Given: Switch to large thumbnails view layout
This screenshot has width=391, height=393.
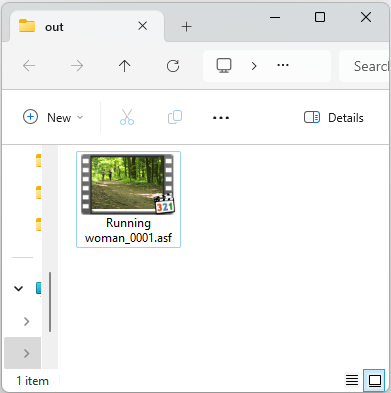Looking at the screenshot, I should 375,380.
